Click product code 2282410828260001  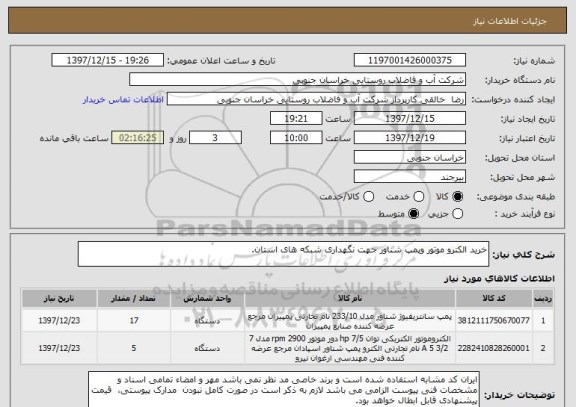(x=494, y=348)
